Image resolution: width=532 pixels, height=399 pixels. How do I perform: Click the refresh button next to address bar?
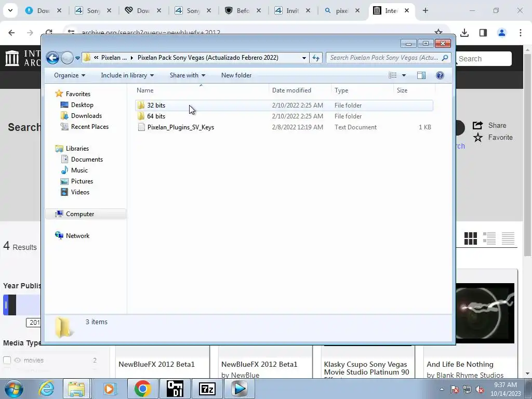316,58
